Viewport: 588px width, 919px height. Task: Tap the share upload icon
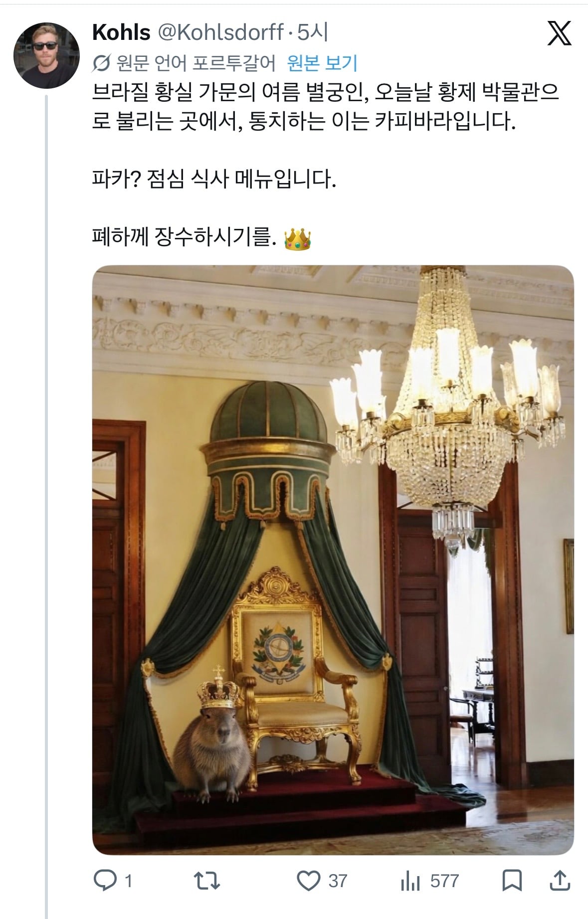click(x=560, y=881)
